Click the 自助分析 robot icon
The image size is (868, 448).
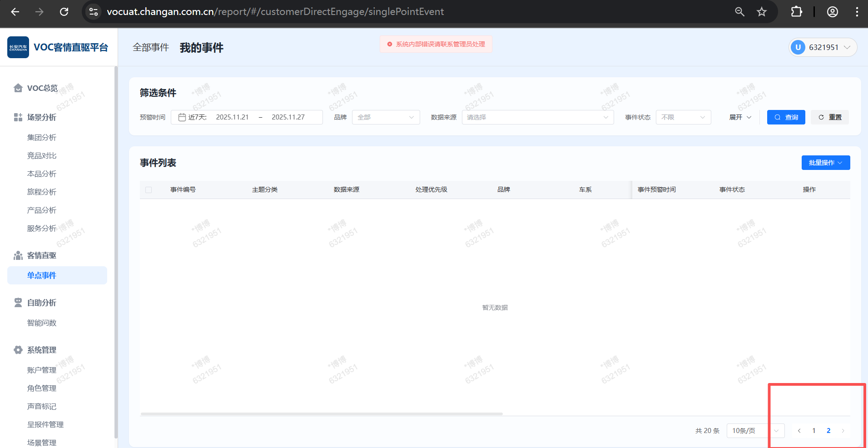[x=18, y=303]
